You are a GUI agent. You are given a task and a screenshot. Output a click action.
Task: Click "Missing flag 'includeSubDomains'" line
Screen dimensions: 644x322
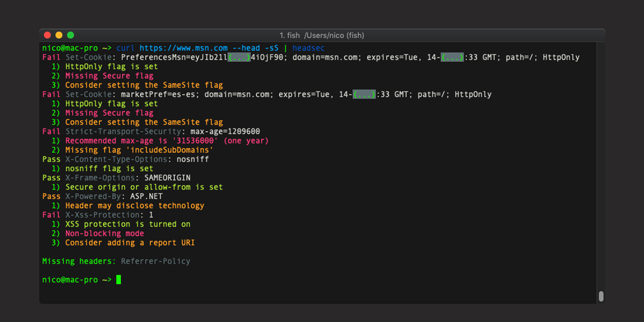tap(139, 150)
